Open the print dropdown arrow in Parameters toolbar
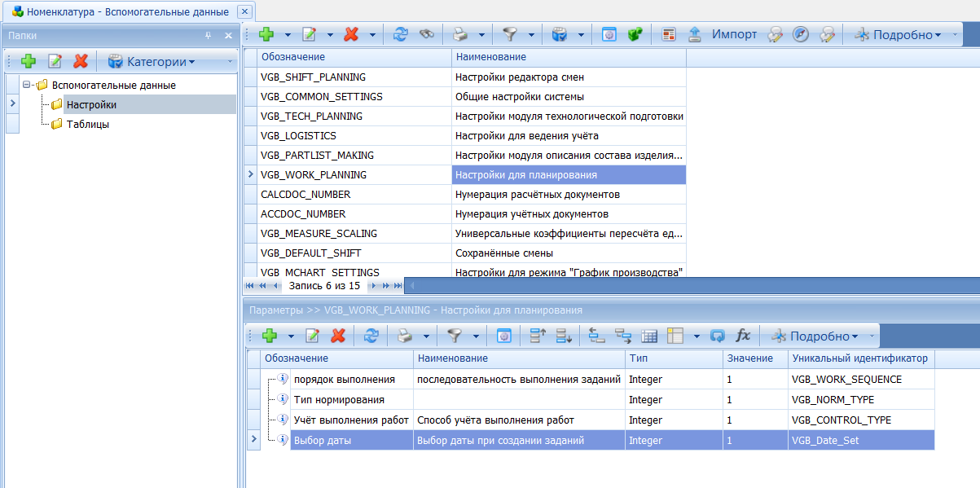Image resolution: width=980 pixels, height=488 pixels. click(x=426, y=336)
